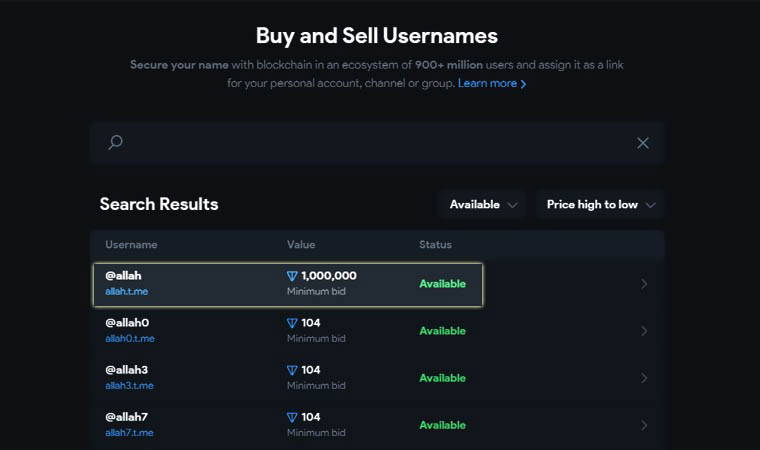The image size is (760, 450).
Task: Open the @allah0 row arrow
Action: pyautogui.click(x=644, y=331)
